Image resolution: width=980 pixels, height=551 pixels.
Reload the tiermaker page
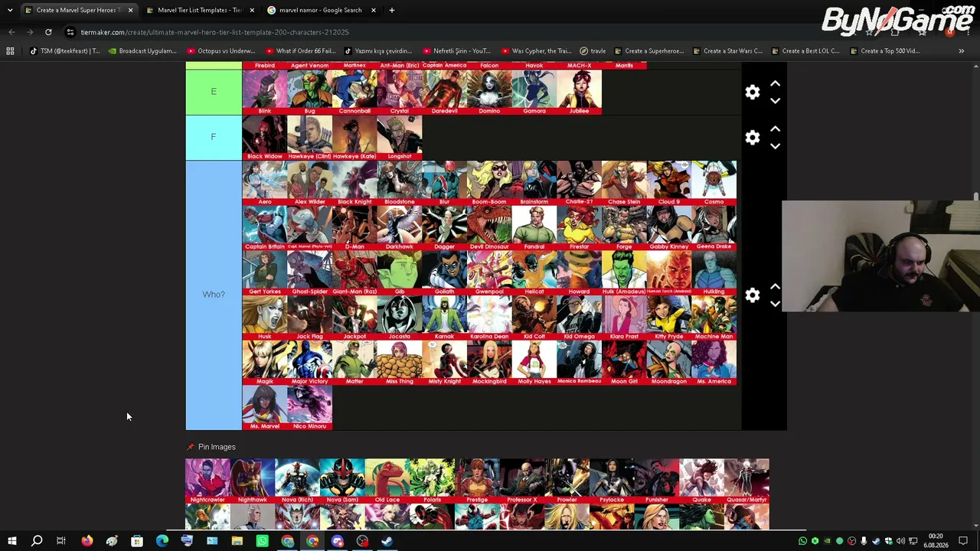click(48, 32)
